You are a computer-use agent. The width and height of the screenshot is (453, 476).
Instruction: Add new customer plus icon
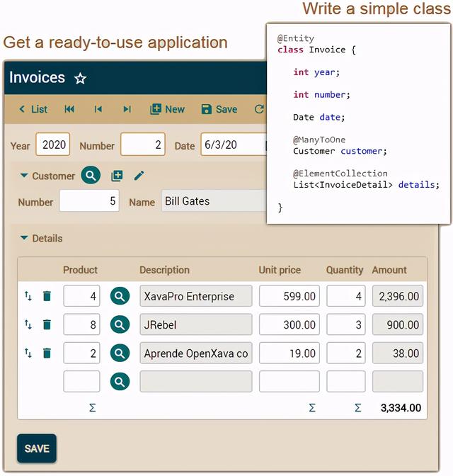pos(117,176)
